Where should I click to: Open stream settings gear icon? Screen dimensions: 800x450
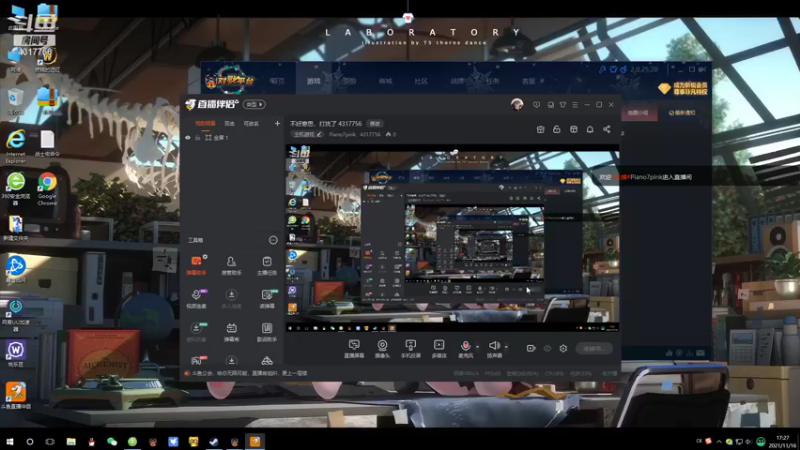[x=563, y=348]
